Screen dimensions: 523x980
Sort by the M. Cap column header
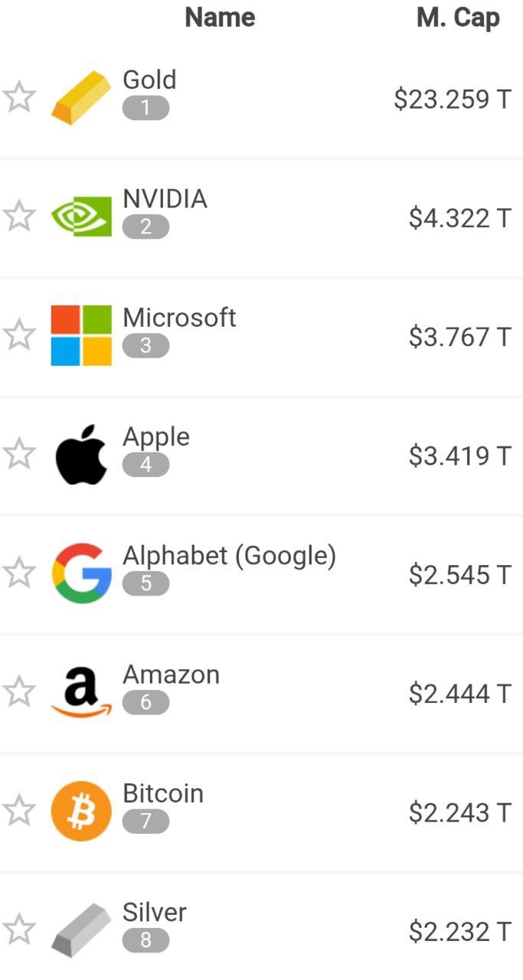pyautogui.click(x=458, y=18)
